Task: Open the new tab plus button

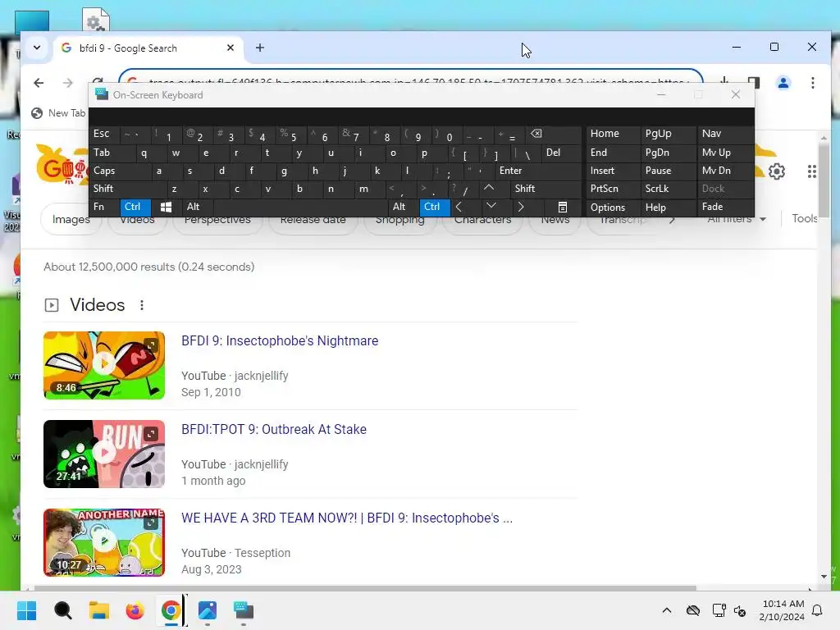Action: (260, 48)
